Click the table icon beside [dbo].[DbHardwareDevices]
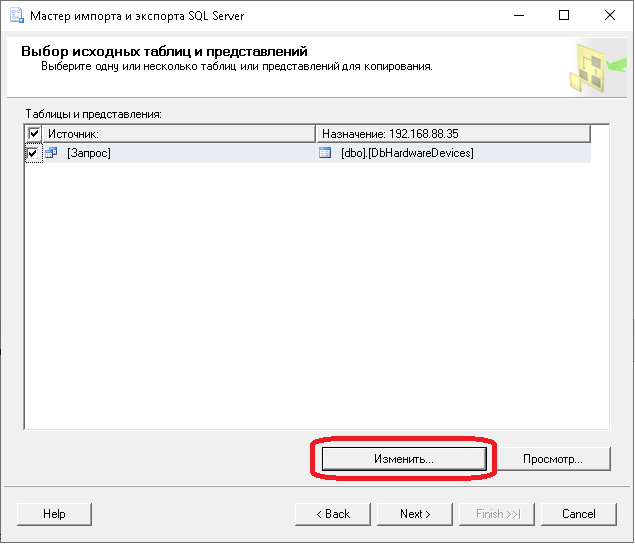 click(324, 153)
